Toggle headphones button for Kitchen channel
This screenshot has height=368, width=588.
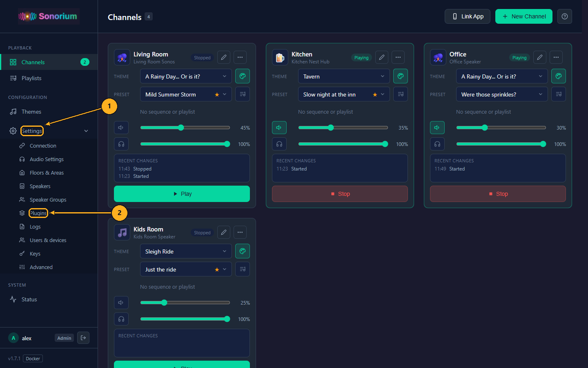(x=279, y=144)
